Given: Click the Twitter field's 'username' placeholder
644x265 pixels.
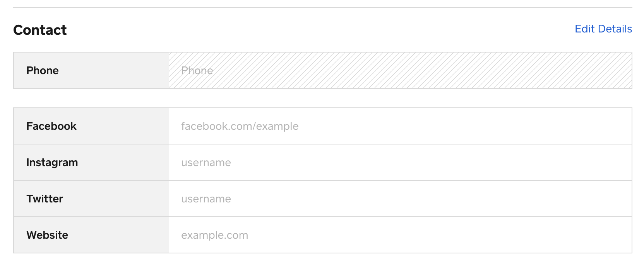Looking at the screenshot, I should 206,199.
